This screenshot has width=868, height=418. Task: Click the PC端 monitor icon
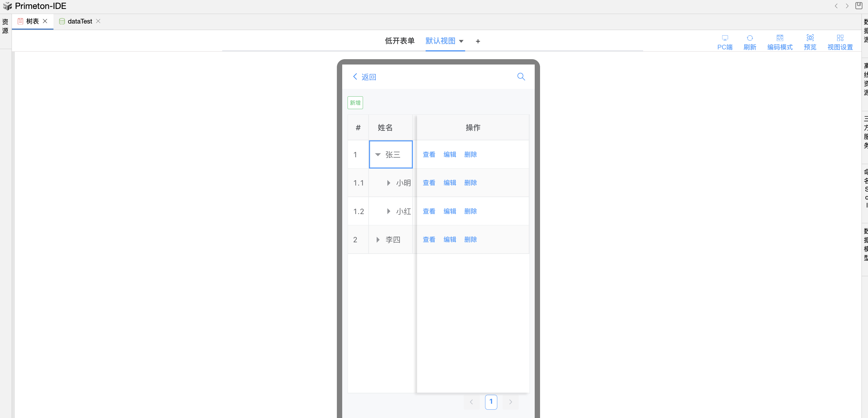[725, 38]
